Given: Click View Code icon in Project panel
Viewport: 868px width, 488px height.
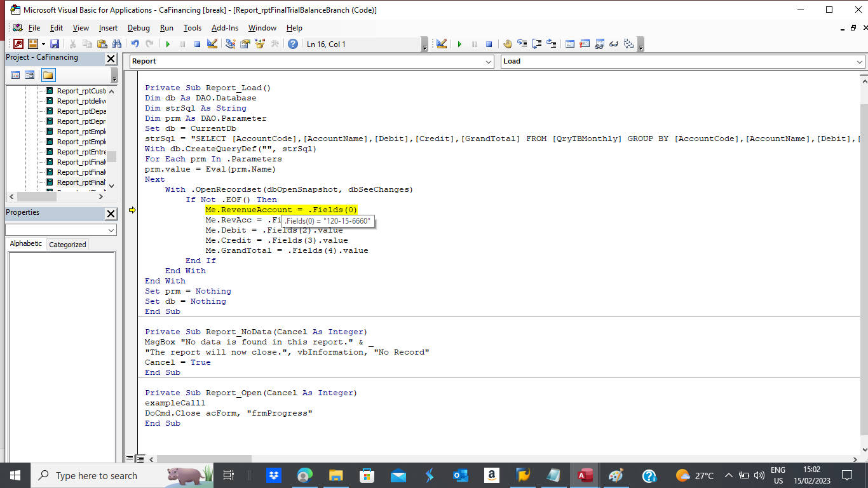Looking at the screenshot, I should click(15, 75).
